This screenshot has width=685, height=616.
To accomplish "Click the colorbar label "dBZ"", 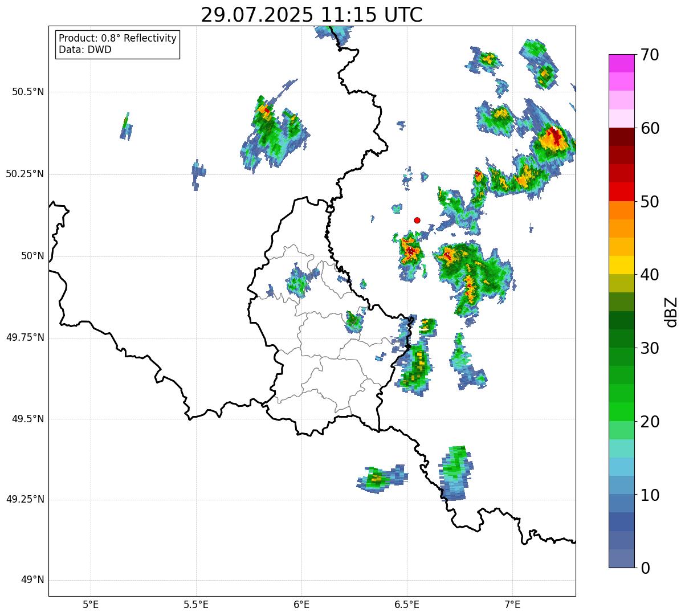I will click(671, 312).
